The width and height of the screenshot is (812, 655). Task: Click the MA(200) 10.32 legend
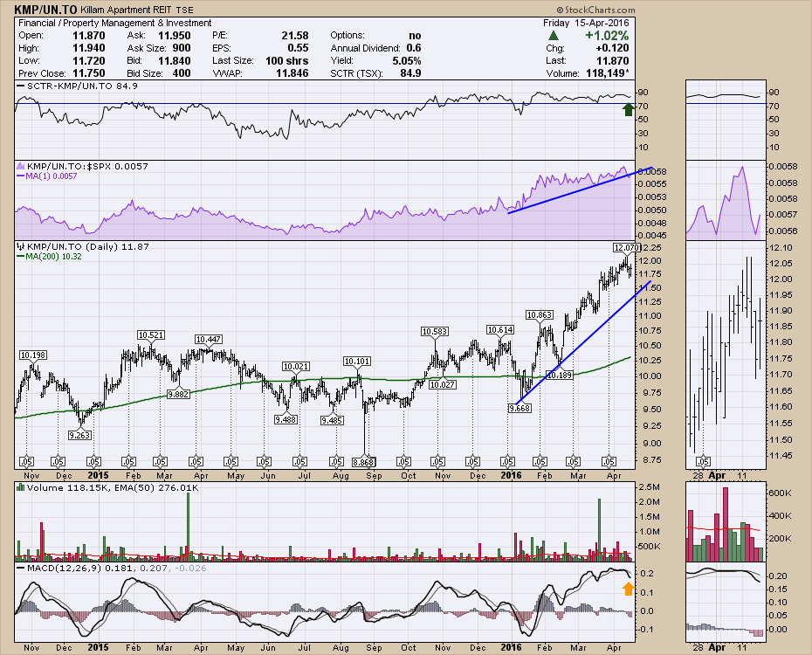tap(49, 256)
